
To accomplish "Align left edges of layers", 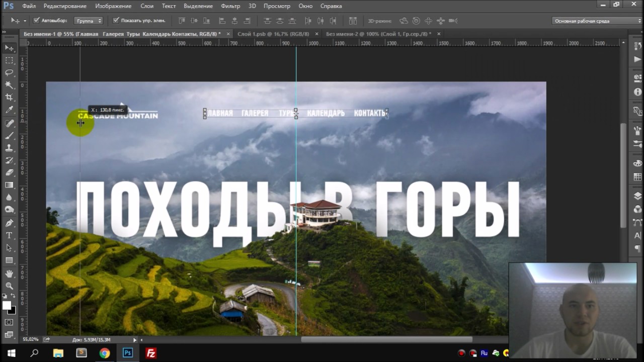I will [222, 21].
